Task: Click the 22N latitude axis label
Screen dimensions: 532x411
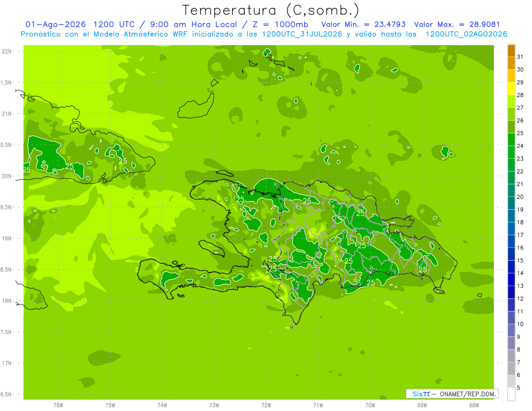Action: coord(8,51)
